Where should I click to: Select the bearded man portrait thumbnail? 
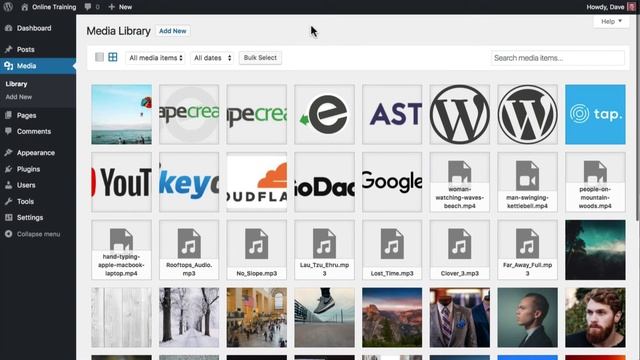pos(595,318)
